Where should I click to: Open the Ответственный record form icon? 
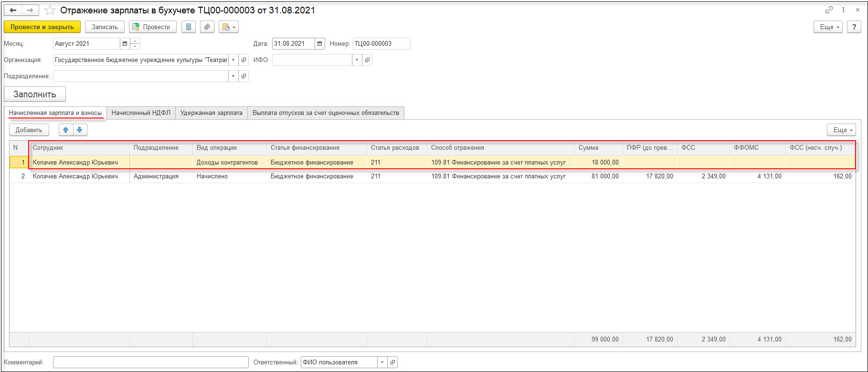392,362
